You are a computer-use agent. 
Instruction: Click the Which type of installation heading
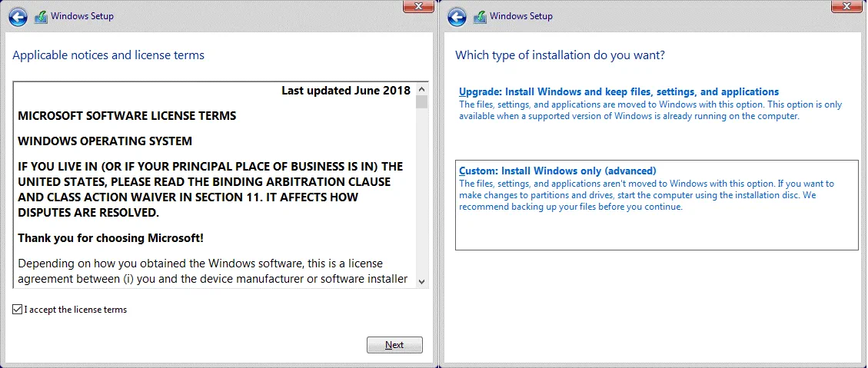click(x=560, y=55)
